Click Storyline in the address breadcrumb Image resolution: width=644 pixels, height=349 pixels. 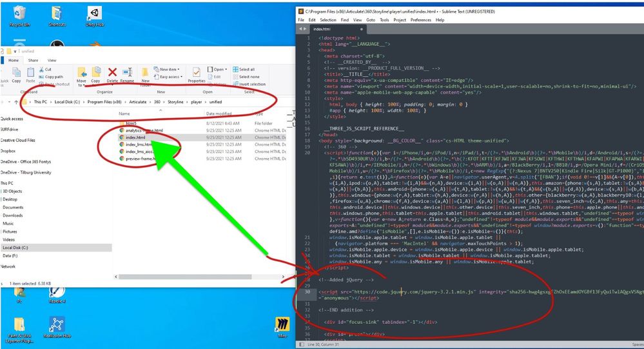pyautogui.click(x=175, y=102)
